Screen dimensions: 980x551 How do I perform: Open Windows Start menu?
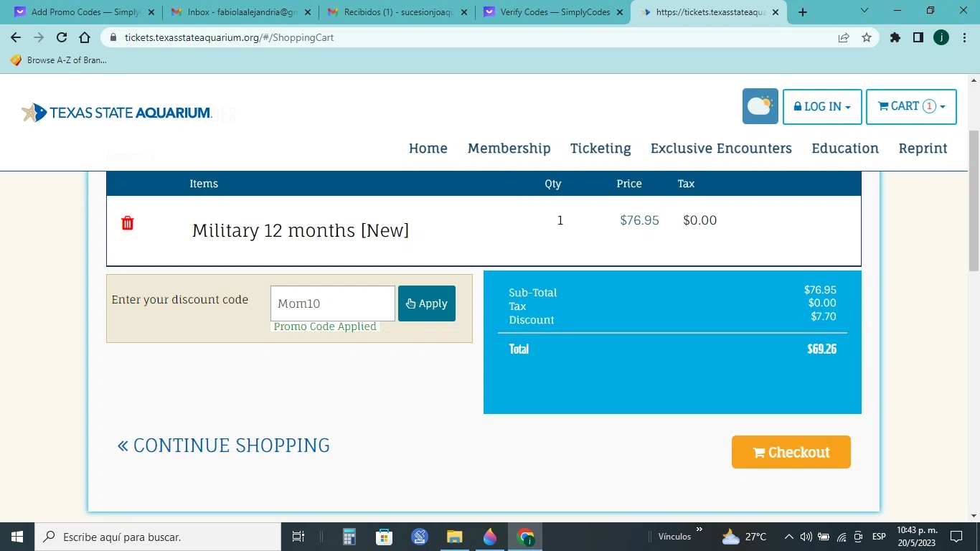(17, 537)
